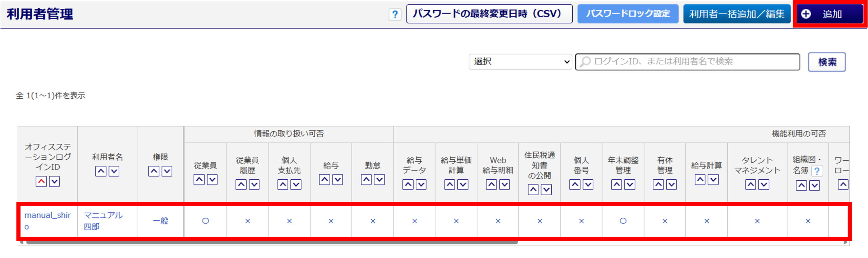Sort 個人番号 ascending
The image size is (868, 258).
click(x=575, y=184)
